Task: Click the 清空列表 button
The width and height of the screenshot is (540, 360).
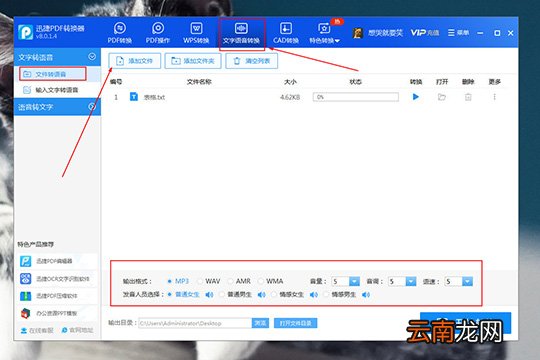Action: (251, 61)
